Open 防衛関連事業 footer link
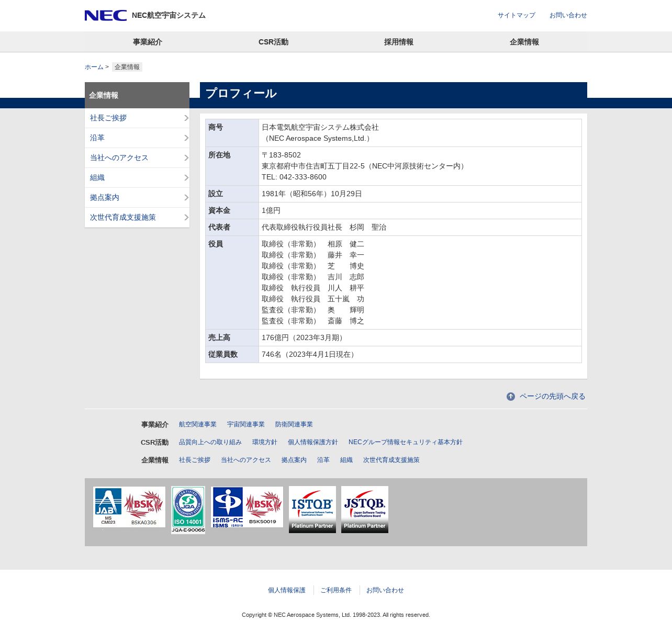The image size is (672, 632). coord(294,424)
